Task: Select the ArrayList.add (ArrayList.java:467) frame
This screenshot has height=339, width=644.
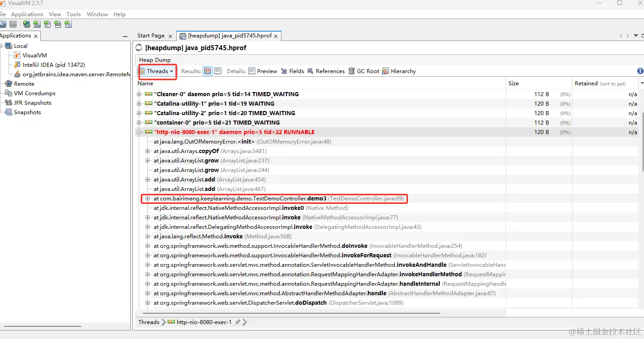Action: 210,189
